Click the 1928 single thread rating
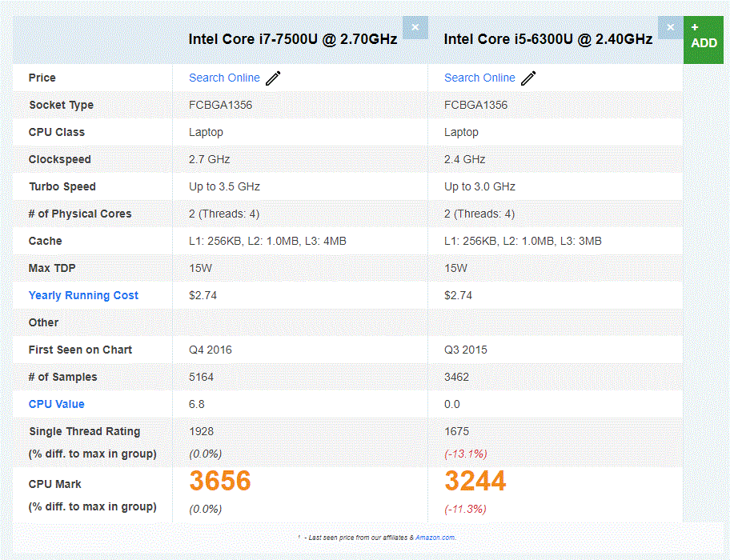 201,431
